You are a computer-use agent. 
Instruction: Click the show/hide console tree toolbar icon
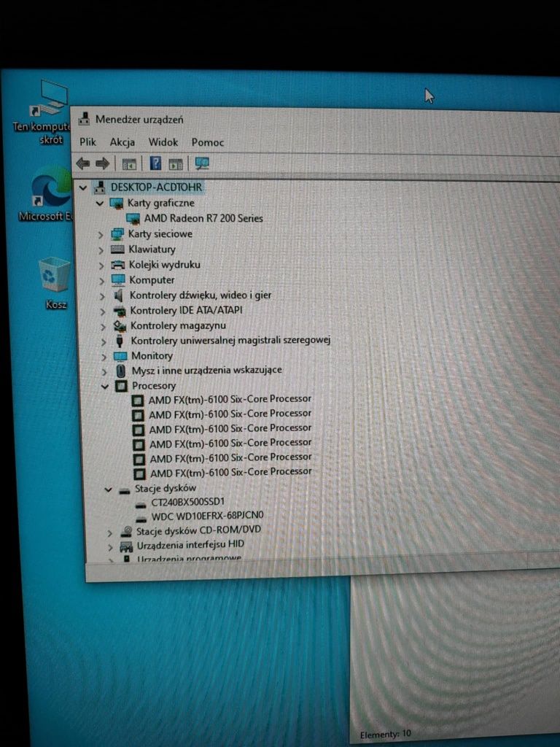coord(129,164)
